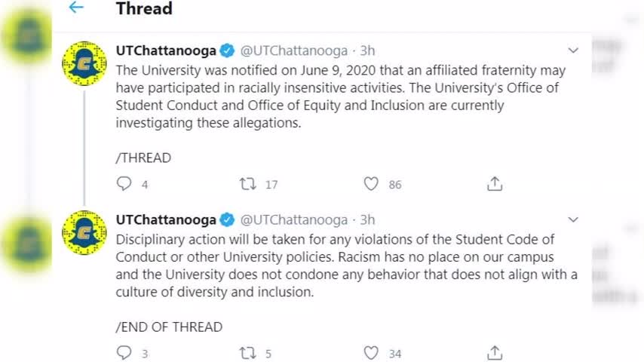Click the 3h timestamp on second tweet
The height and width of the screenshot is (362, 644).
pos(367,219)
